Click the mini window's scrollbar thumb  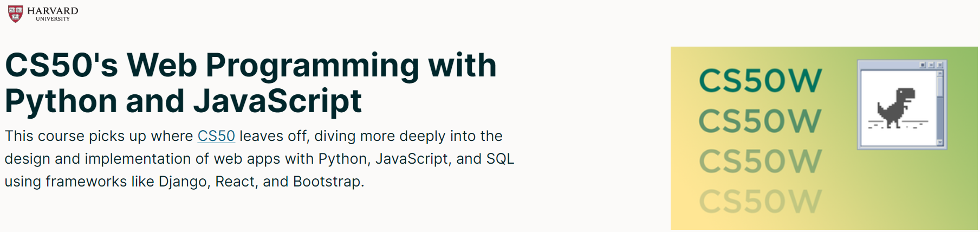940,87
